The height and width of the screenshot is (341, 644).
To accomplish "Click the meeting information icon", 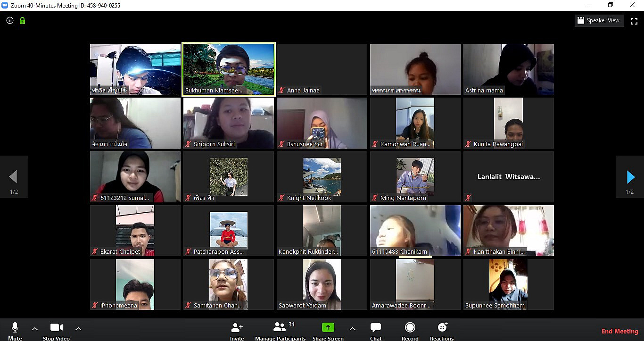I will [10, 20].
